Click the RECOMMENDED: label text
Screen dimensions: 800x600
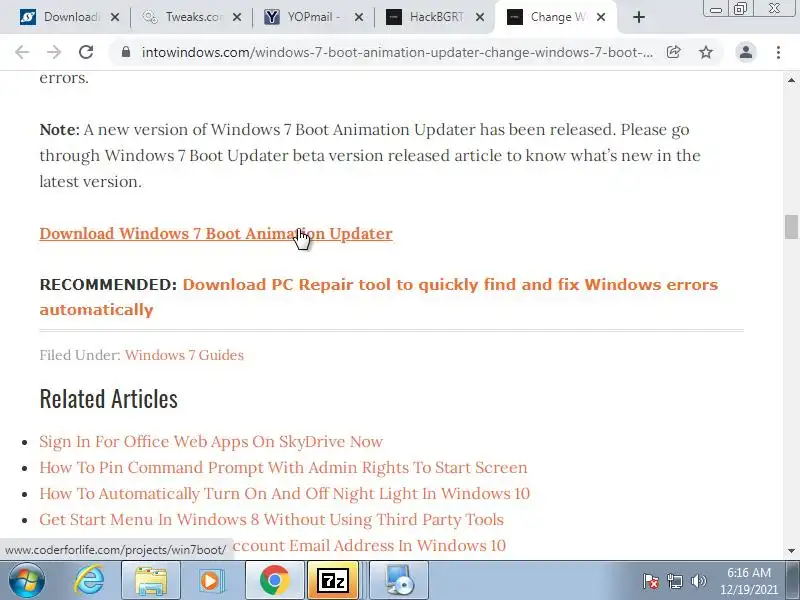[108, 284]
